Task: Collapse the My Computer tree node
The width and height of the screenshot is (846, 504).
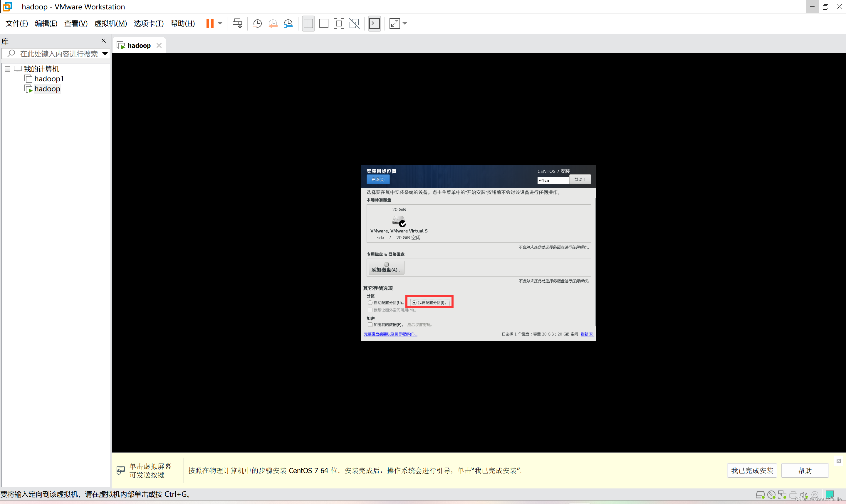Action: pos(7,69)
